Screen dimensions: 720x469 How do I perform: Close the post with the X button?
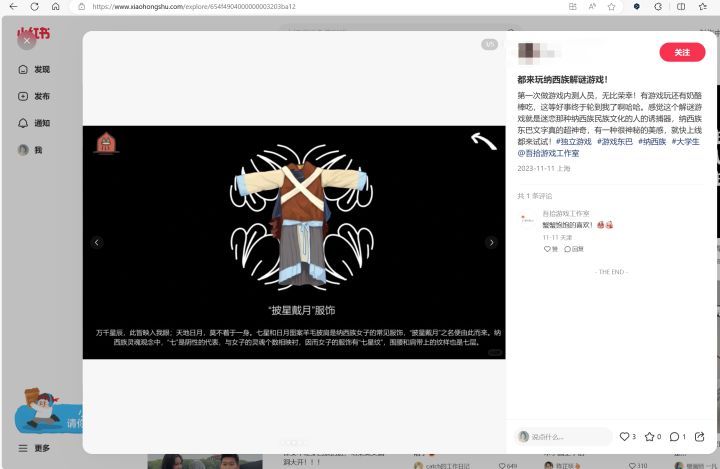pos(27,41)
